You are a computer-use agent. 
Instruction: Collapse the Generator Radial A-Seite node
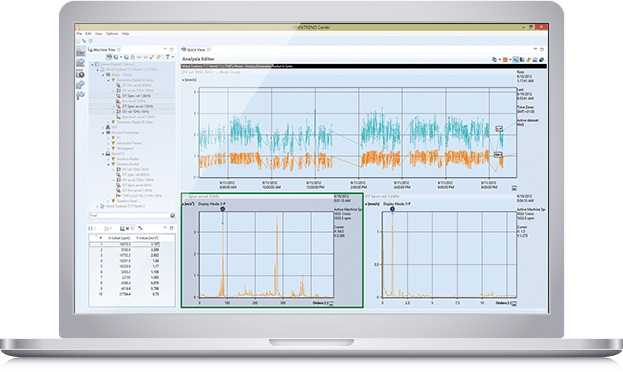[x=108, y=80]
